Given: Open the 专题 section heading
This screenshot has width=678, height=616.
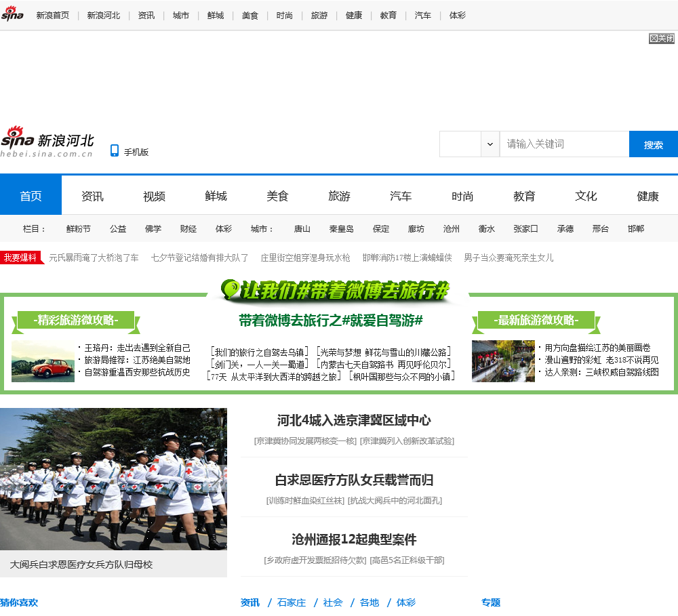Looking at the screenshot, I should coord(491,602).
